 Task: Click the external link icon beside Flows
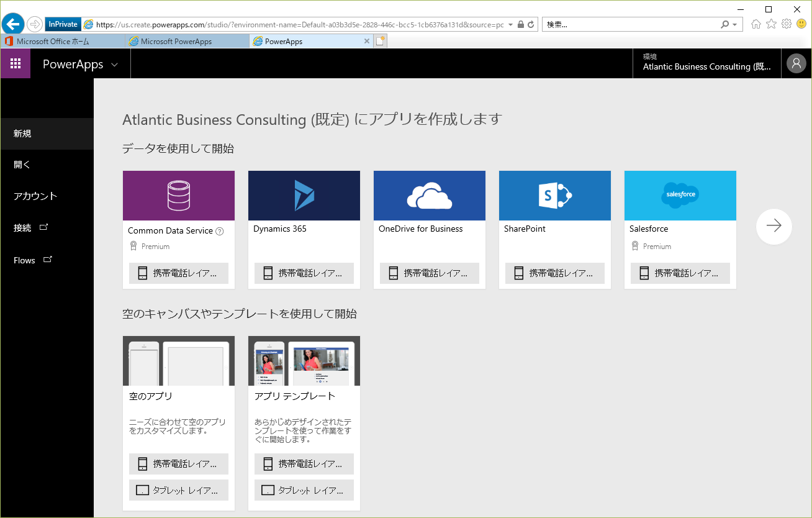coord(48,259)
